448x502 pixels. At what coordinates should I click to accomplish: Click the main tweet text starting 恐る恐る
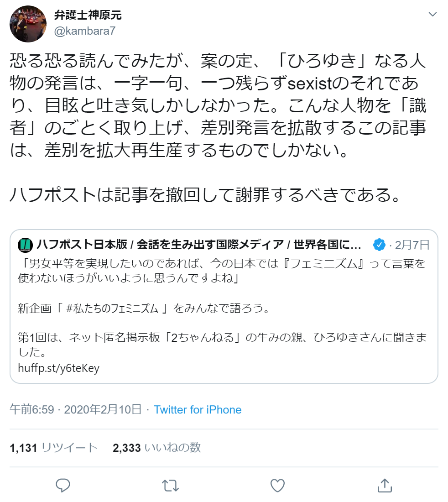point(218,127)
